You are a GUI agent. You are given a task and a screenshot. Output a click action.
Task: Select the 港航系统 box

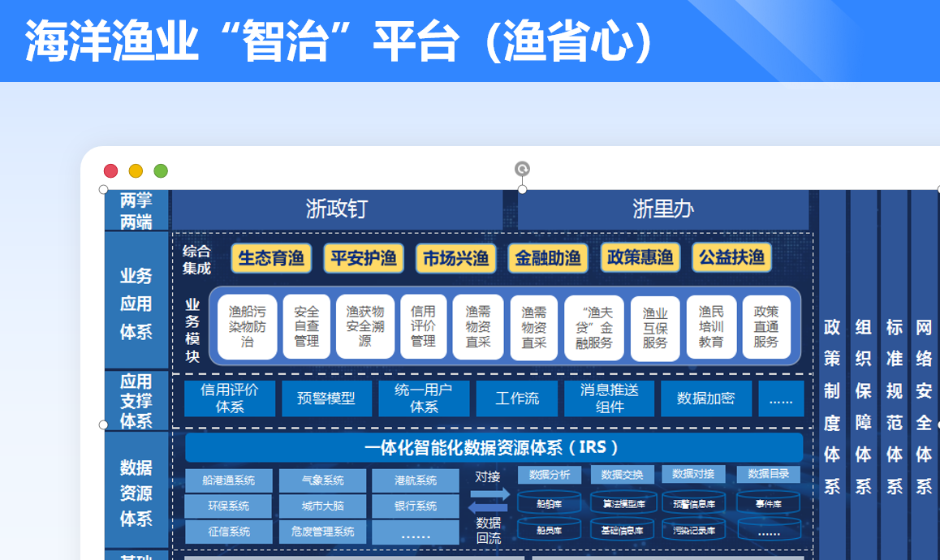coord(416,480)
